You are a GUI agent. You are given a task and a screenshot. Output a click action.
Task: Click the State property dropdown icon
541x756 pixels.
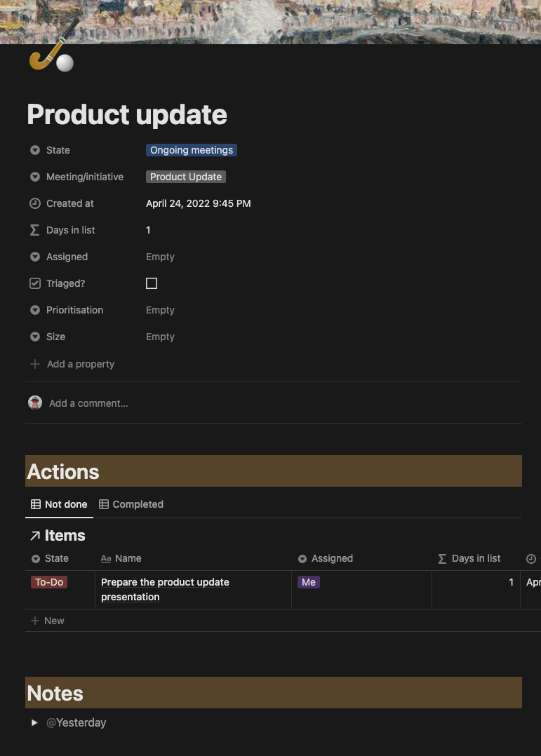35,150
